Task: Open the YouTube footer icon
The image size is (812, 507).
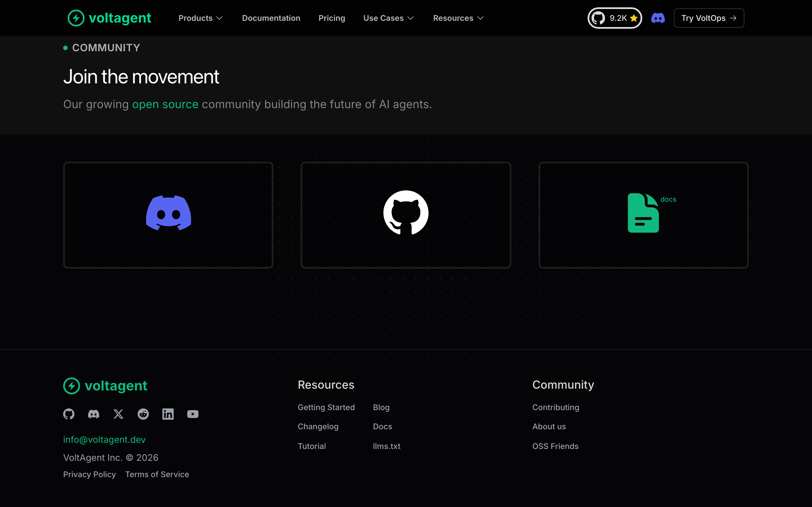Action: pos(193,414)
